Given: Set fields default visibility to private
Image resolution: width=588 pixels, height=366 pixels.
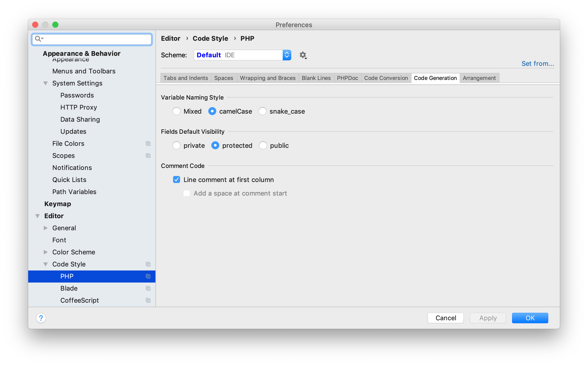Looking at the screenshot, I should click(x=177, y=145).
